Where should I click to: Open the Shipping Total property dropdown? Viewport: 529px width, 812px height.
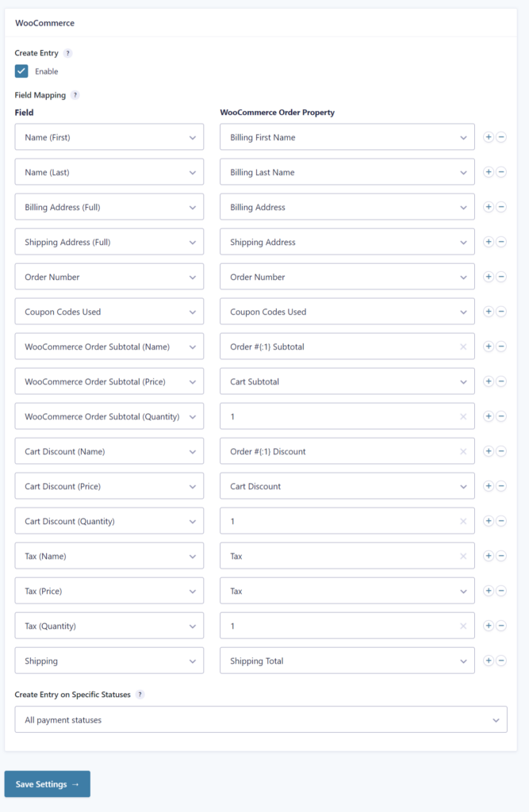point(347,661)
